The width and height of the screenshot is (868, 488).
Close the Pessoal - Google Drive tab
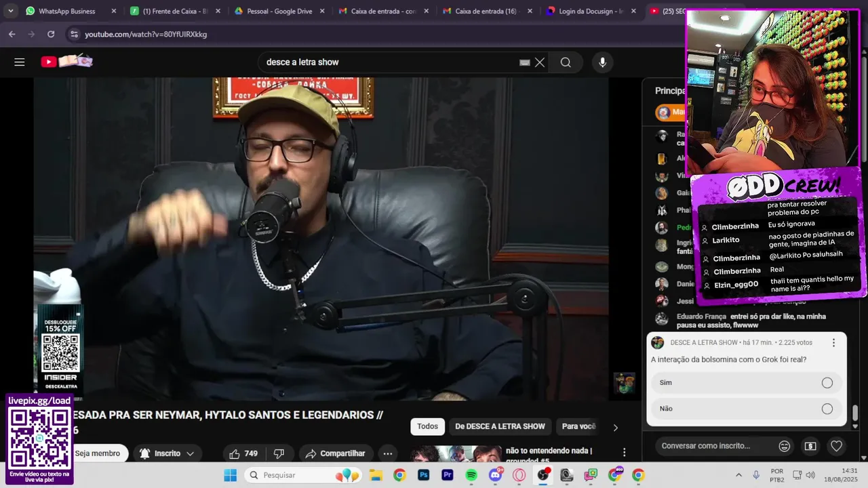322,11
